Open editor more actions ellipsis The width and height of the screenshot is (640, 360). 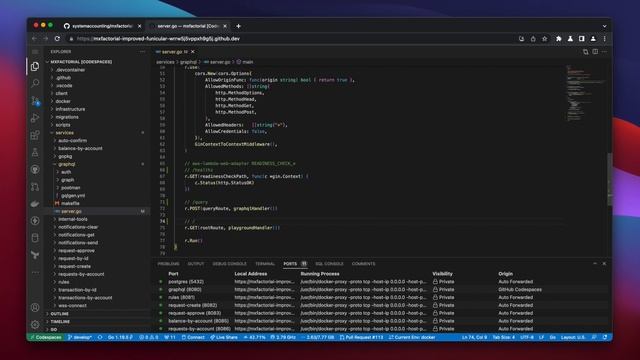(x=604, y=52)
